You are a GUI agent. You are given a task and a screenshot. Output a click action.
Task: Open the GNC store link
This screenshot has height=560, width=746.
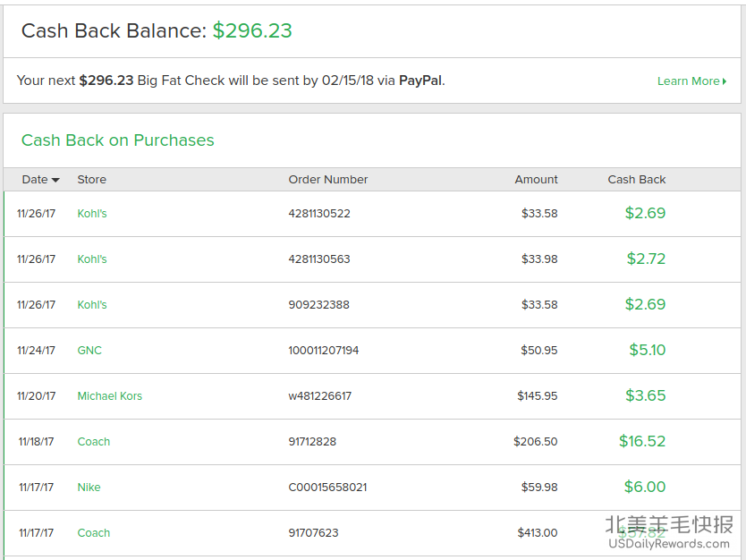[x=89, y=351]
